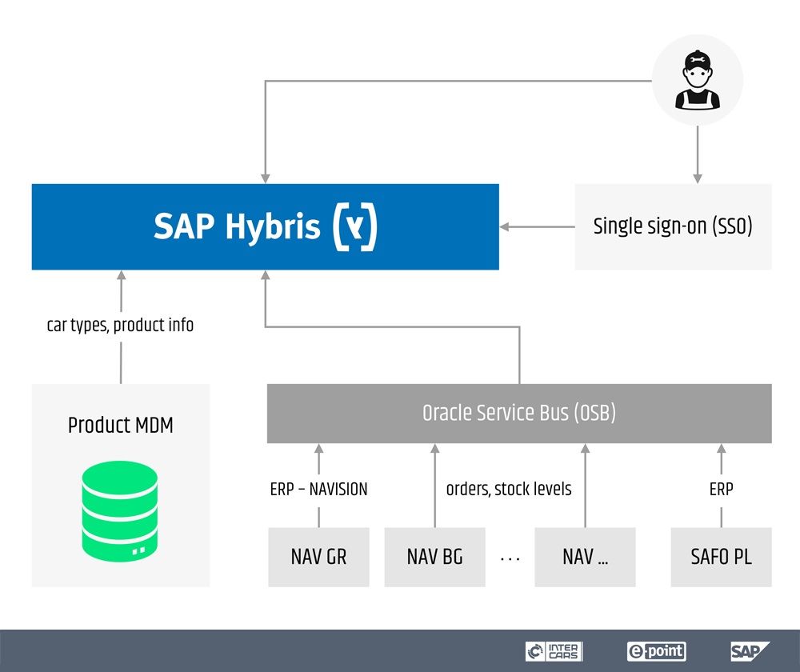Click the SAP logo in footer
This screenshot has height=672, width=800.
(748, 651)
